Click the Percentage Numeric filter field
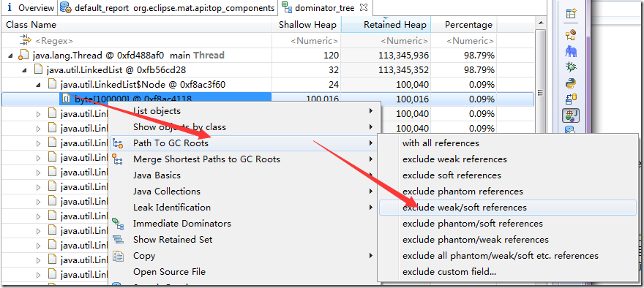Viewport: 644px width, 288px height. [464, 41]
